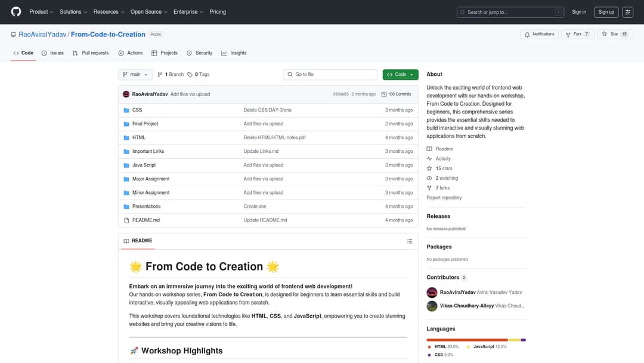Switch to the Insights tab
Screen dimensions: 644x363
234,53
